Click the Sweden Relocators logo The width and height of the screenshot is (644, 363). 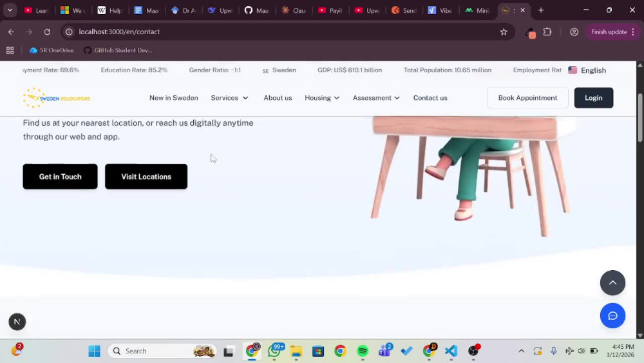click(x=56, y=98)
